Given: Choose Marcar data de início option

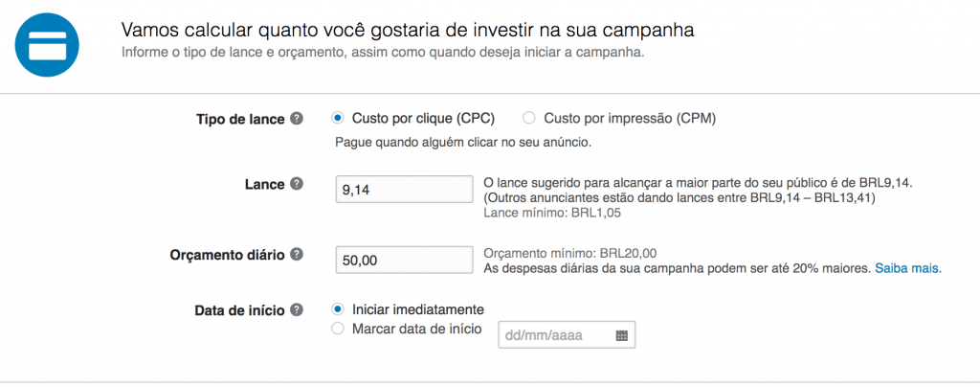Looking at the screenshot, I should [x=337, y=329].
